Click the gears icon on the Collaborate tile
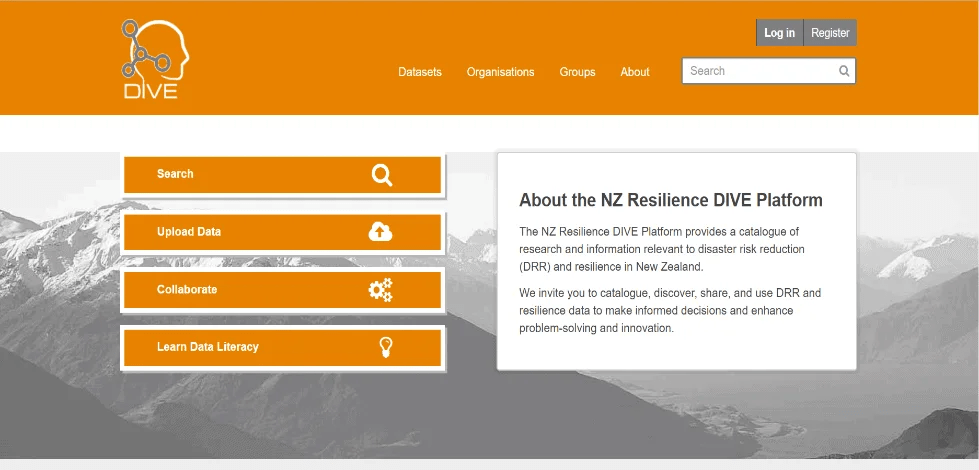Screen dimensions: 979x470 coord(380,290)
